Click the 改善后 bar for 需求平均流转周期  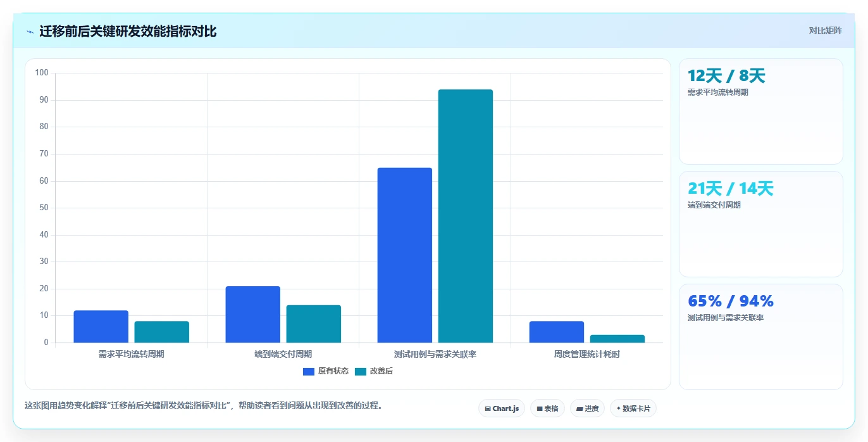(162, 332)
